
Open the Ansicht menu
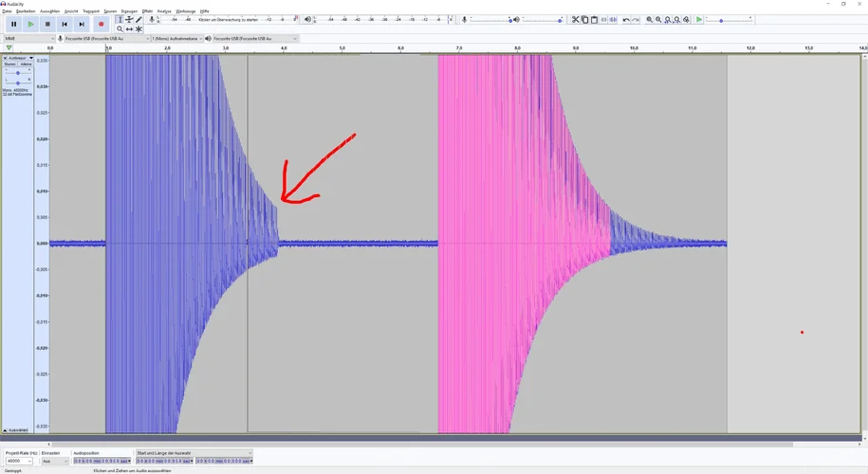coord(71,11)
